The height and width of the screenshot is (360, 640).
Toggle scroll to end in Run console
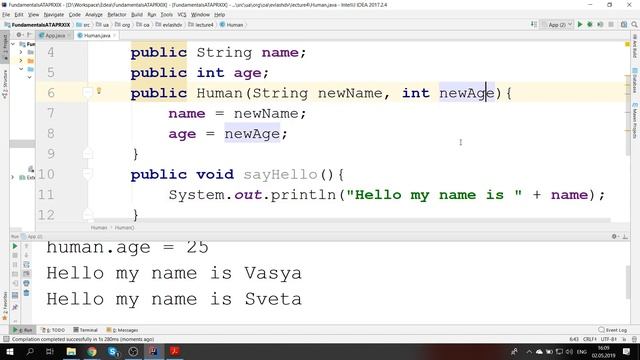coord(26,273)
